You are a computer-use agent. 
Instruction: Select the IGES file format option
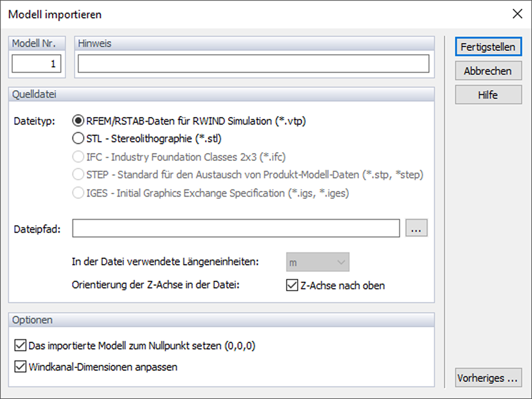point(78,192)
